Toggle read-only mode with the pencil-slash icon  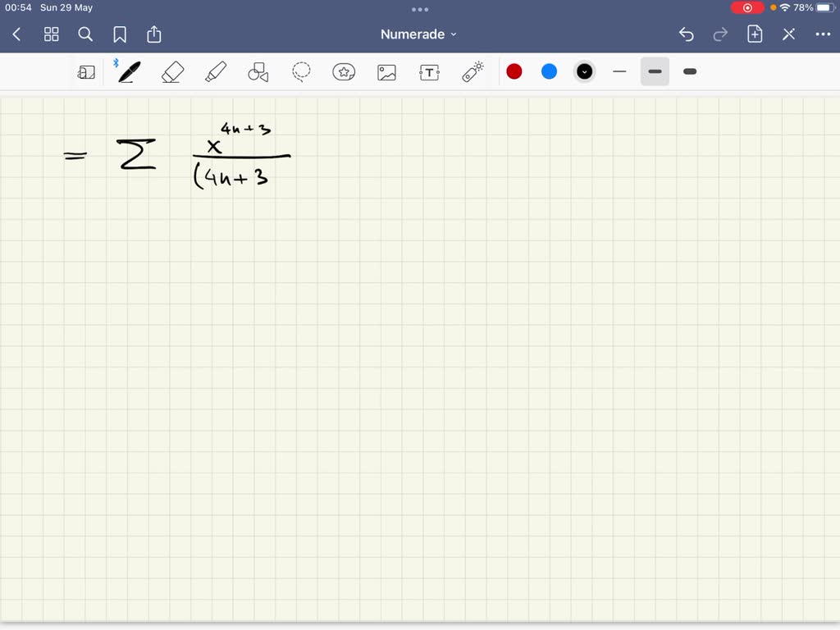pos(788,34)
